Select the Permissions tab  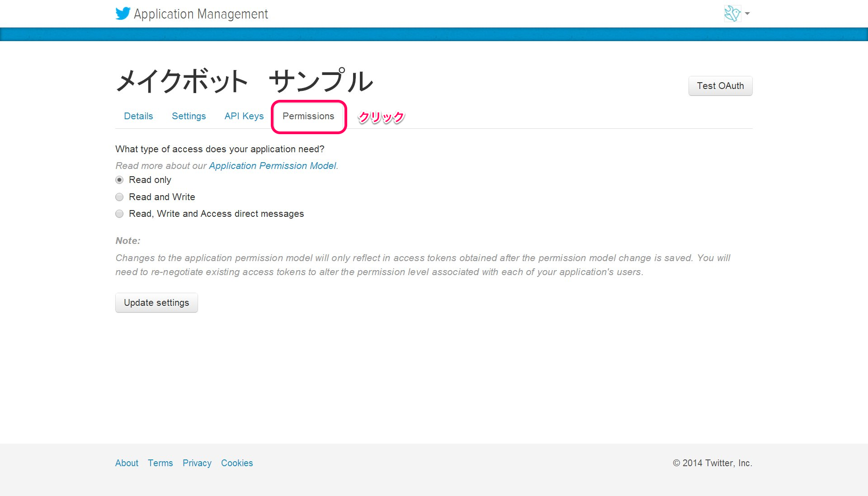pos(308,116)
